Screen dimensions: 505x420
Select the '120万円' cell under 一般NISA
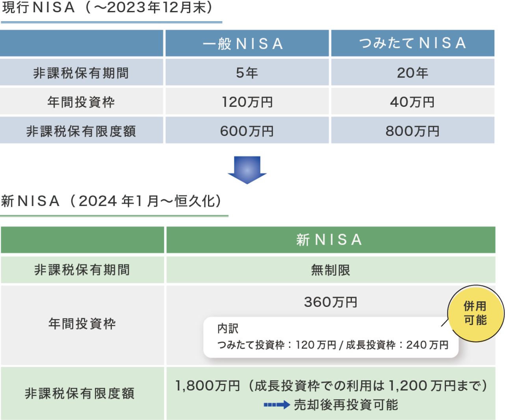click(x=247, y=102)
